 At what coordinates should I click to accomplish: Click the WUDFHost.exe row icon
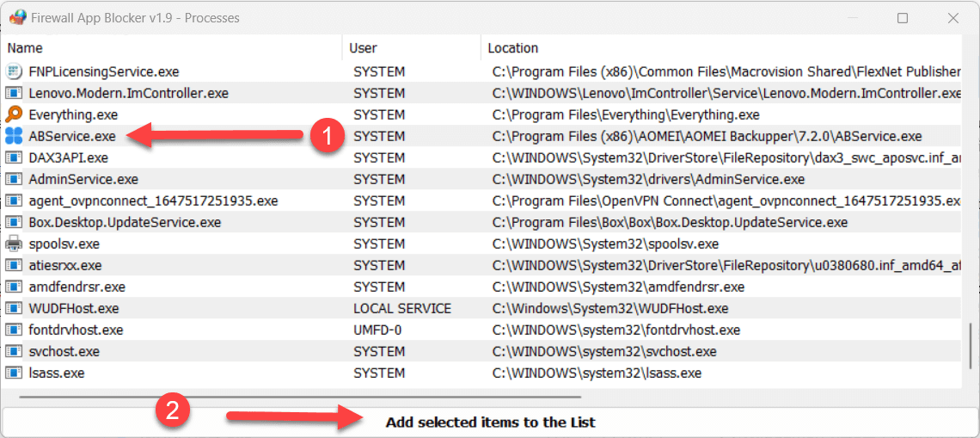pos(13,308)
